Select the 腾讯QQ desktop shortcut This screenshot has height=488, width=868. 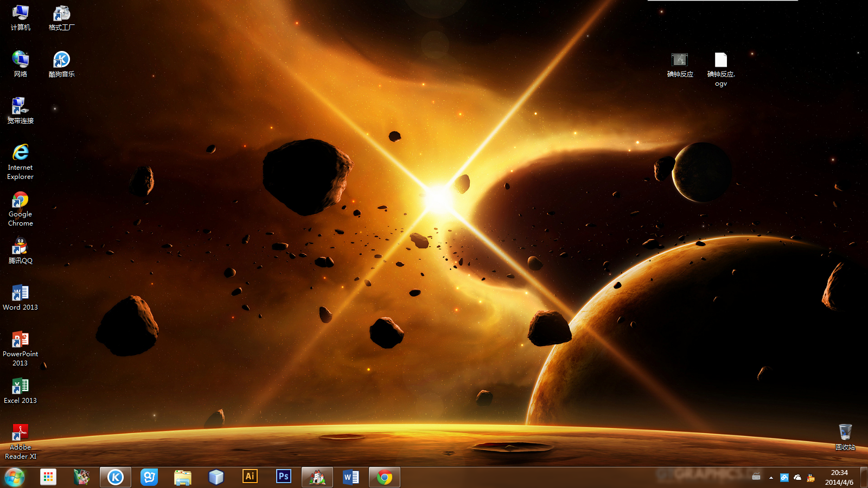coord(21,251)
